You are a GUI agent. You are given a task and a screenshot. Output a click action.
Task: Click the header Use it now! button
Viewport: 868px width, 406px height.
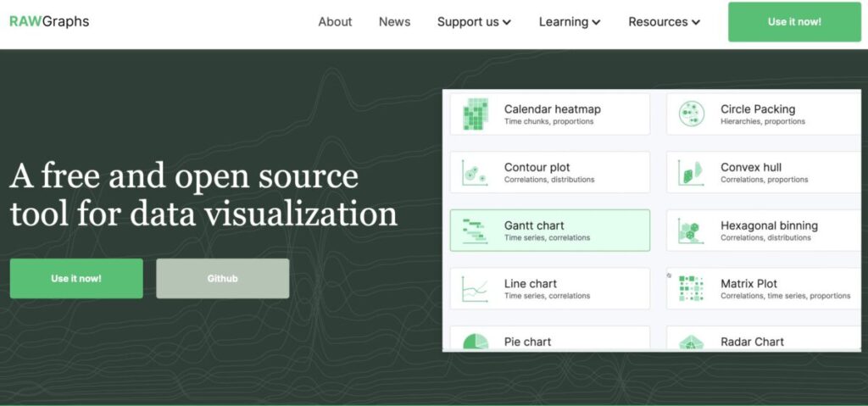coord(794,22)
